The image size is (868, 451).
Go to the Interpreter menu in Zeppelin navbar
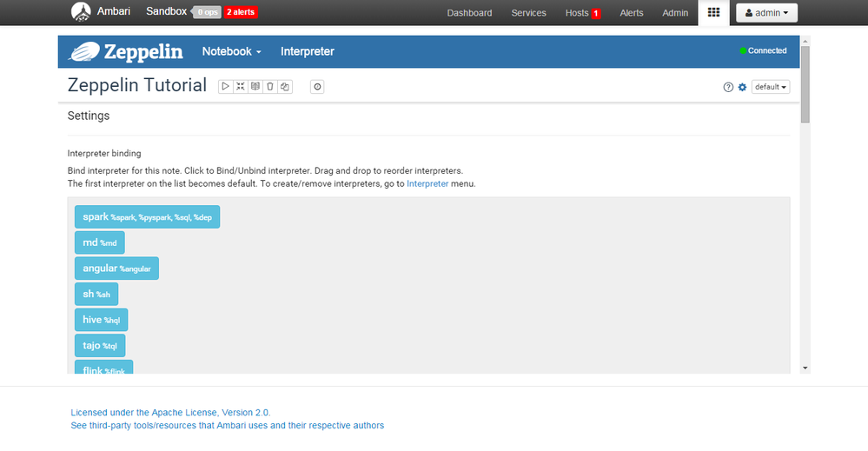tap(308, 51)
